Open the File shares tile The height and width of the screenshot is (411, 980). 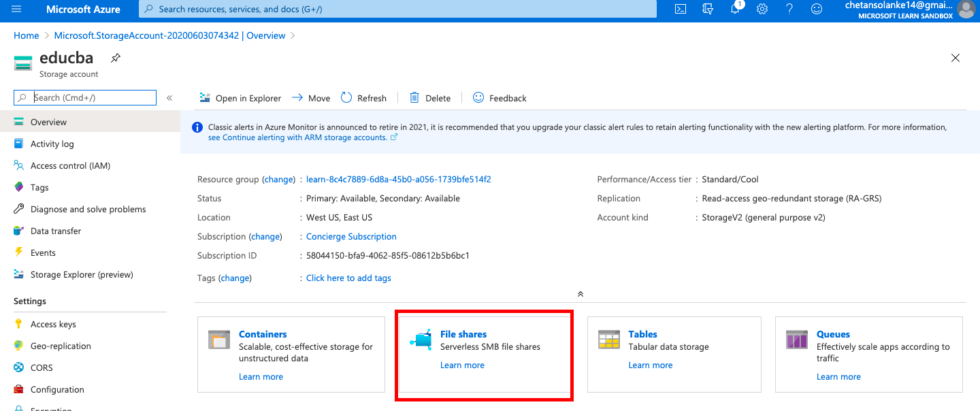(x=463, y=334)
